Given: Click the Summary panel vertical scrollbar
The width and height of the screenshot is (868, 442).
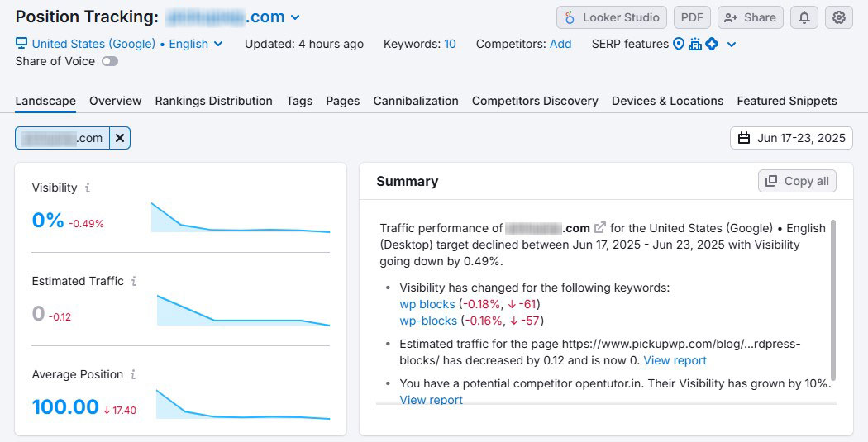Looking at the screenshot, I should pyautogui.click(x=832, y=297).
